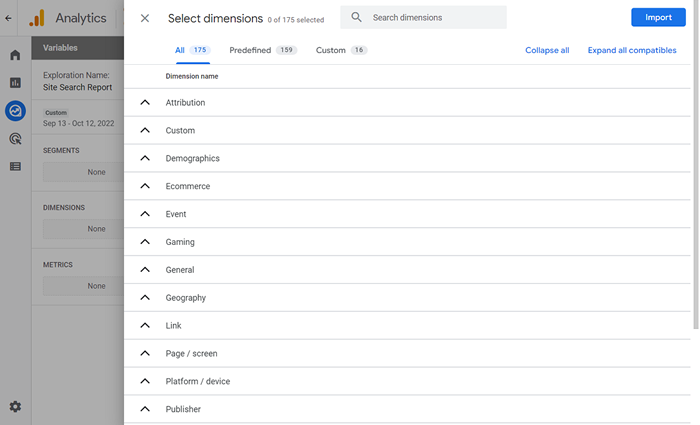
Task: Select the Link row label
Action: (x=173, y=325)
